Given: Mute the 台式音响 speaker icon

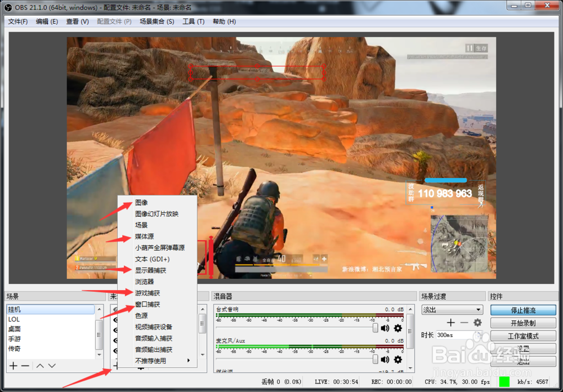Looking at the screenshot, I should coord(385,328).
